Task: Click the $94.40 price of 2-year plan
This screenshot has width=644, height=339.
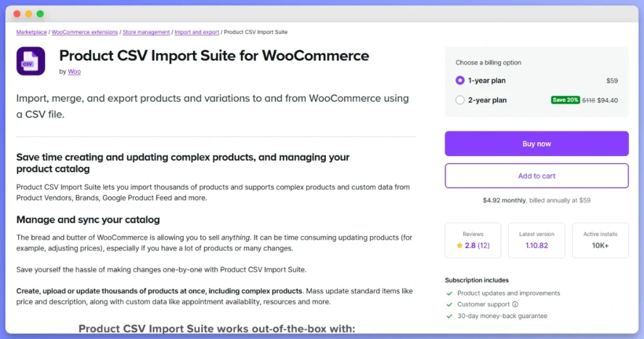Action: tap(608, 100)
